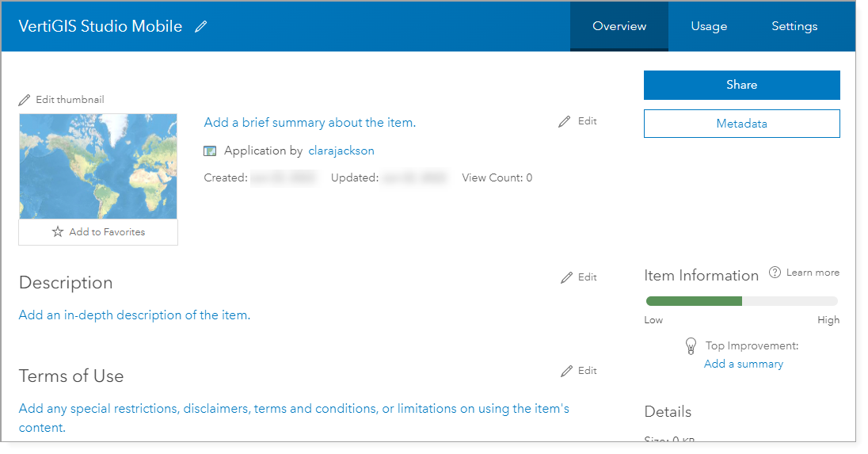Click the Terms of Use heading
This screenshot has height=454, width=868.
tap(71, 376)
